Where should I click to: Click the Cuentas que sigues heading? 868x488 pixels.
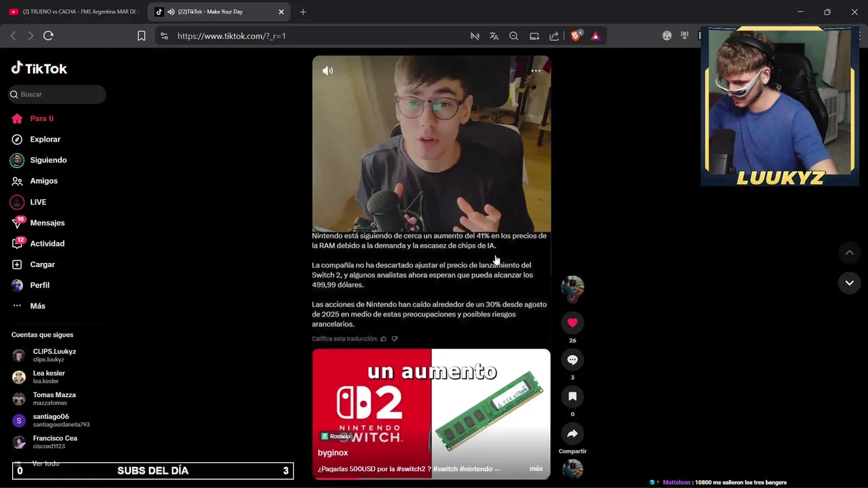[42, 335]
